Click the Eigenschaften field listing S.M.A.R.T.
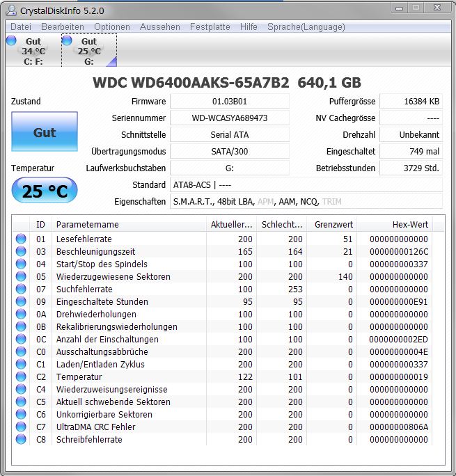This screenshot has width=456, height=476. tap(306, 201)
